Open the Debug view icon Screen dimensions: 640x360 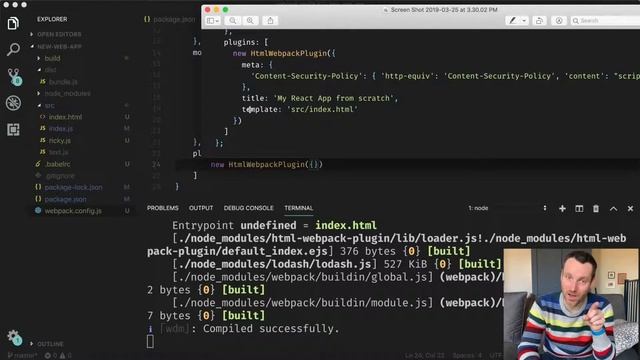pos(13,103)
